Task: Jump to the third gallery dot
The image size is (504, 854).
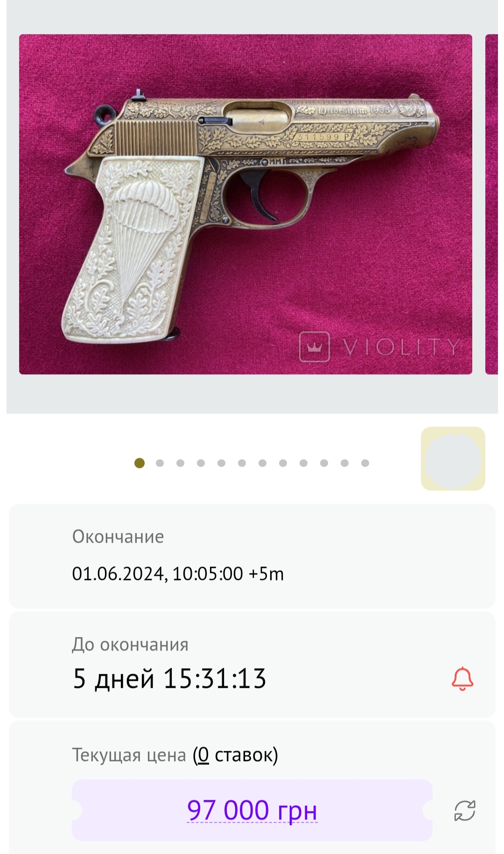Action: tap(181, 463)
